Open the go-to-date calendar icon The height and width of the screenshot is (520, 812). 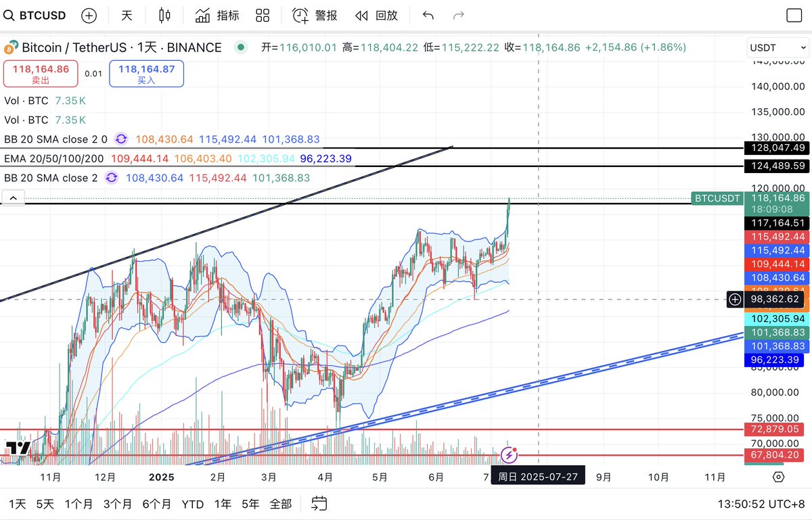click(x=319, y=503)
